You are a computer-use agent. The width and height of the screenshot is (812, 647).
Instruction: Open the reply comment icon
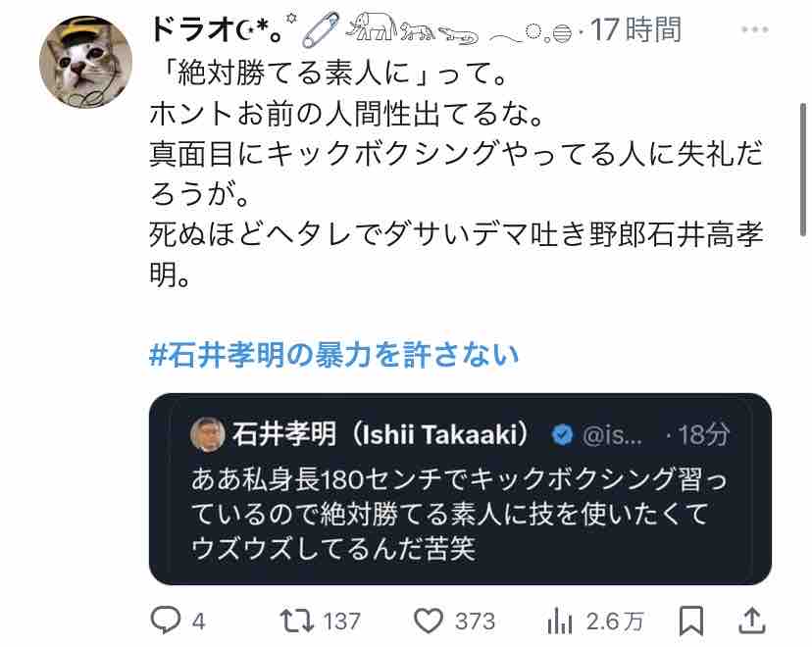tap(165, 621)
